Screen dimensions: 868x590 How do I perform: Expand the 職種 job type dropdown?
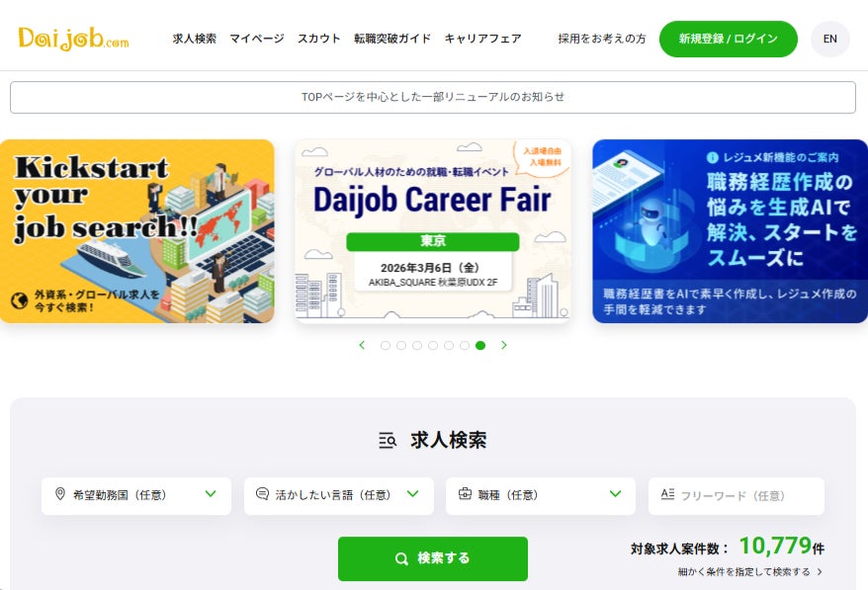pyautogui.click(x=541, y=496)
